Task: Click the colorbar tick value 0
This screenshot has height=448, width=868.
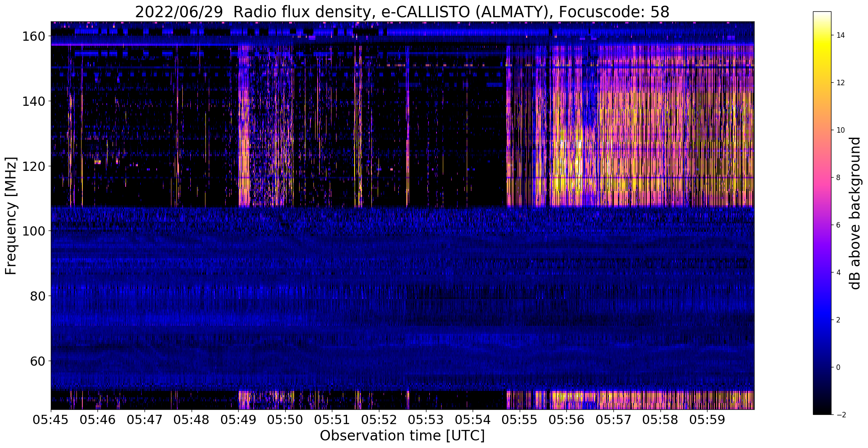Action: pos(838,367)
